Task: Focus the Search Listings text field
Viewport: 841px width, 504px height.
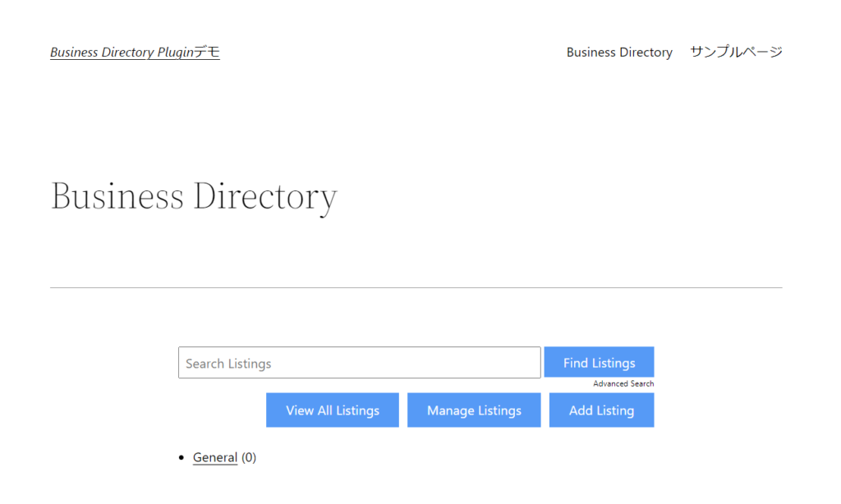Action: (359, 363)
